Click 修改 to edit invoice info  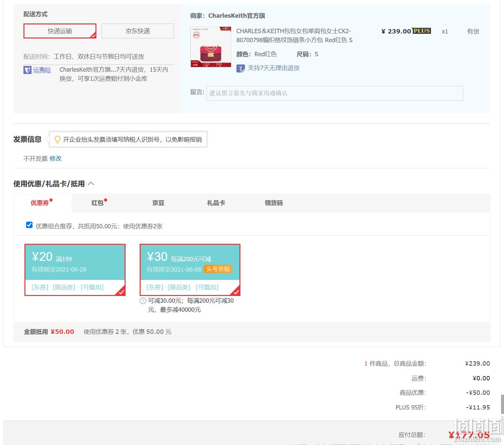tap(56, 158)
